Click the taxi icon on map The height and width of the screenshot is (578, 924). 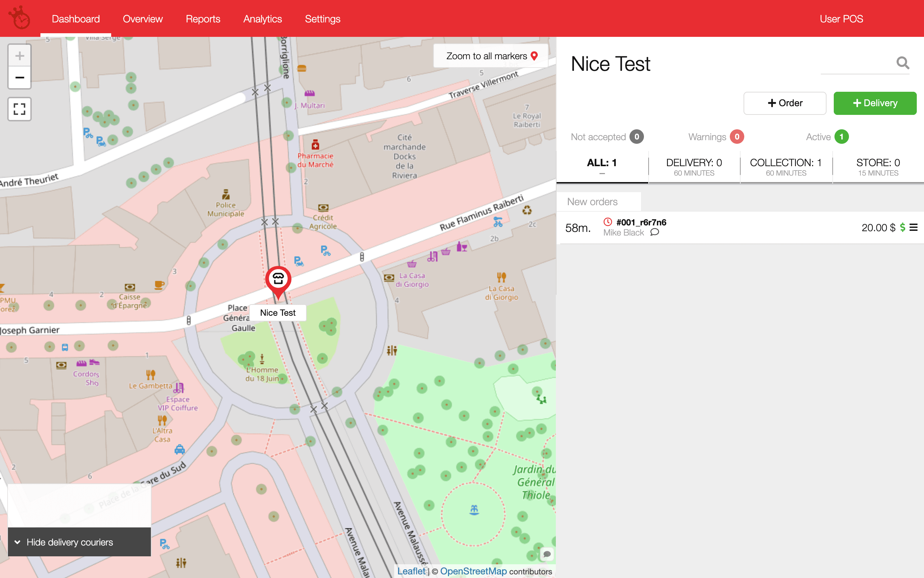click(x=179, y=449)
